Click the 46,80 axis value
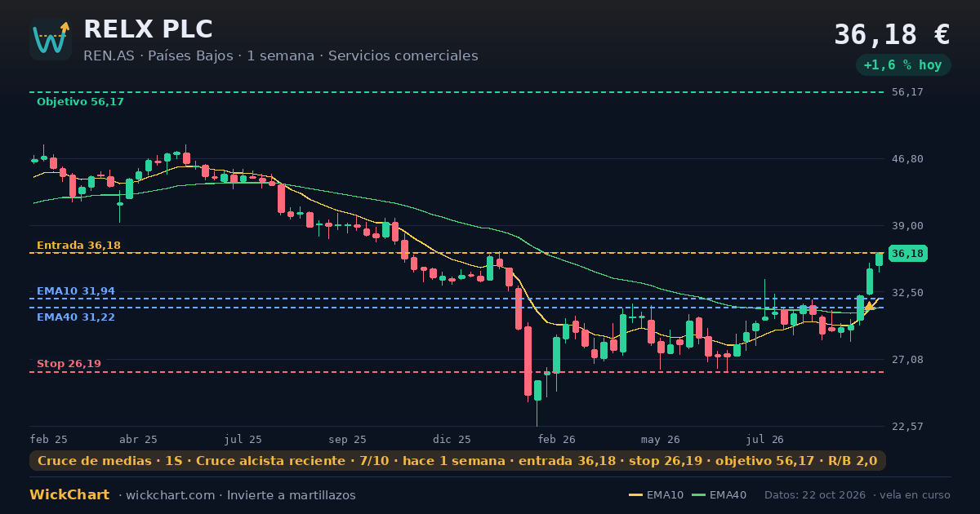The width and height of the screenshot is (980, 514). (907, 159)
